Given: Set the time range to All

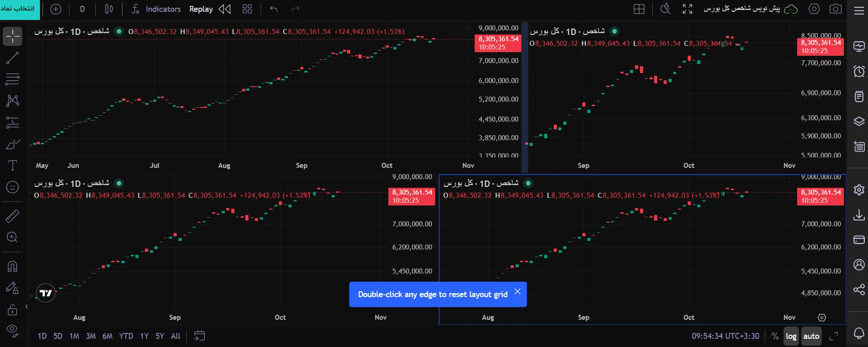Looking at the screenshot, I should 176,336.
